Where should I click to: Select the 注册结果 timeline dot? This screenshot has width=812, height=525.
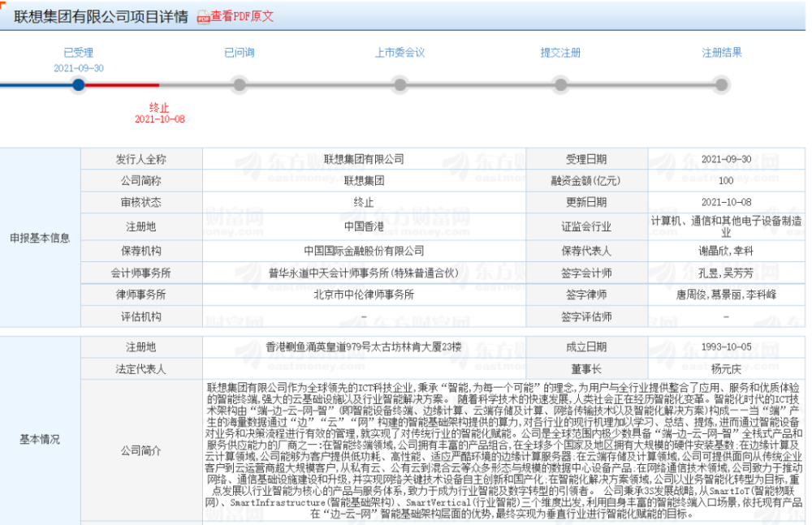(x=721, y=84)
